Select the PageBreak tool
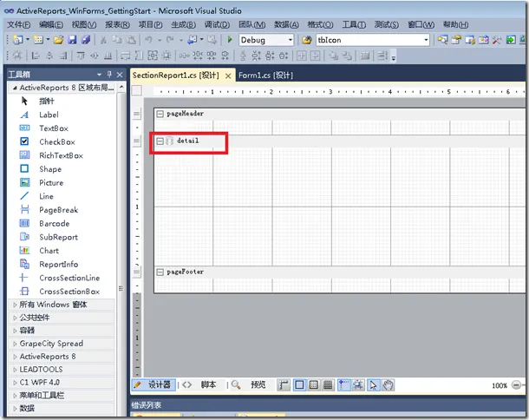The width and height of the screenshot is (529, 420). (x=58, y=209)
